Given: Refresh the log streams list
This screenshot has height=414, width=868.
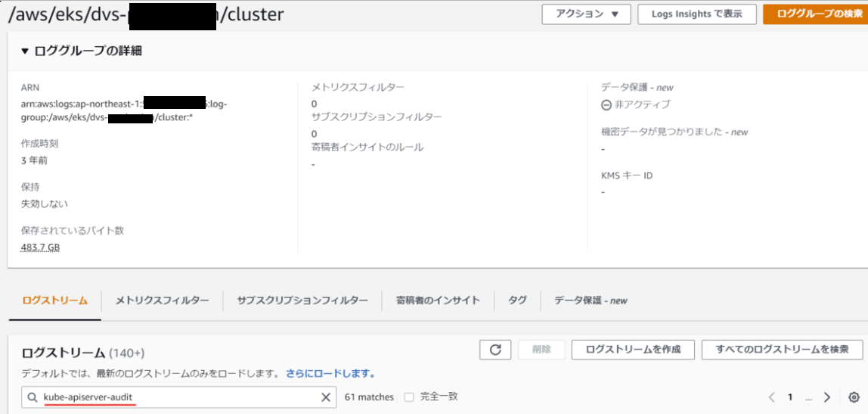Looking at the screenshot, I should [x=495, y=350].
